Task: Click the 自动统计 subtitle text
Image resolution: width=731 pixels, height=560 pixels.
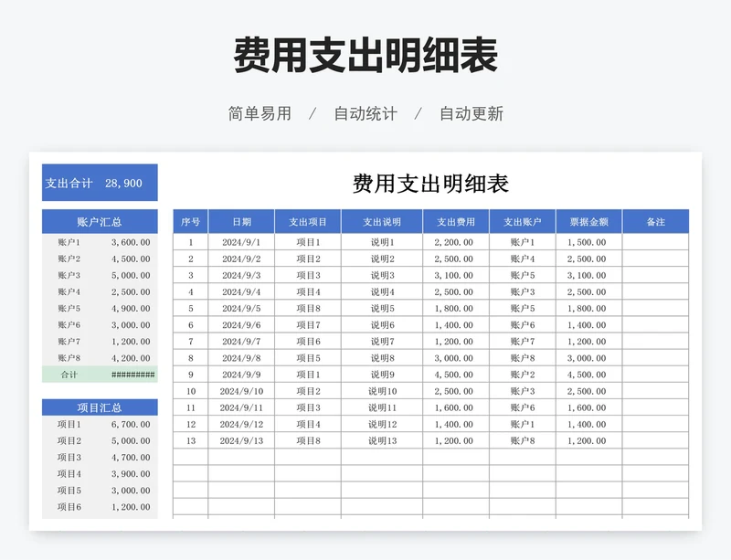Action: tap(365, 114)
